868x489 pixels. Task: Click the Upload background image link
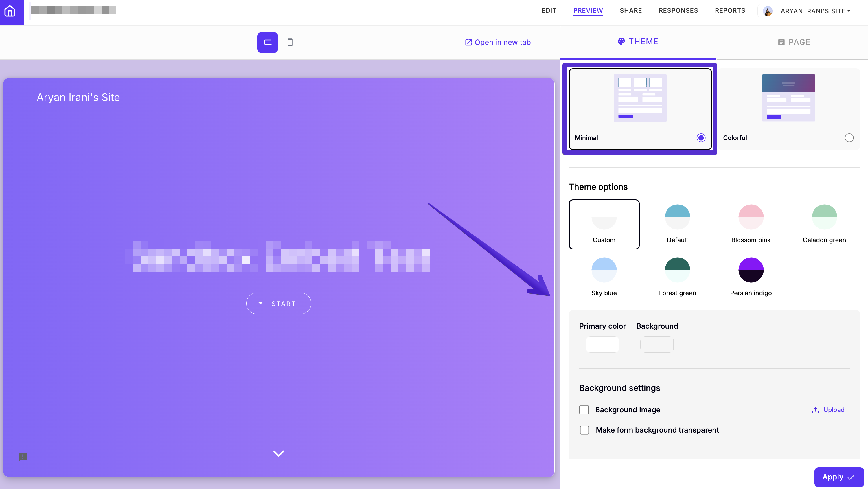[828, 410]
